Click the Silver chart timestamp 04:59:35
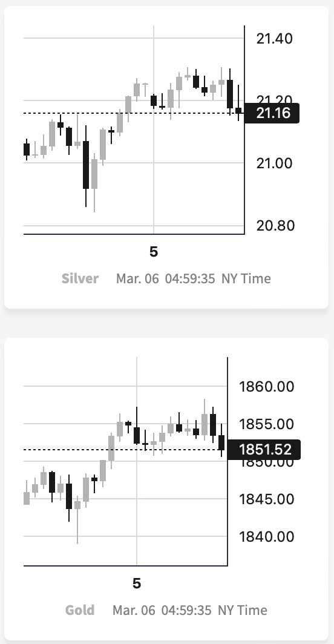The image size is (334, 644). (190, 278)
